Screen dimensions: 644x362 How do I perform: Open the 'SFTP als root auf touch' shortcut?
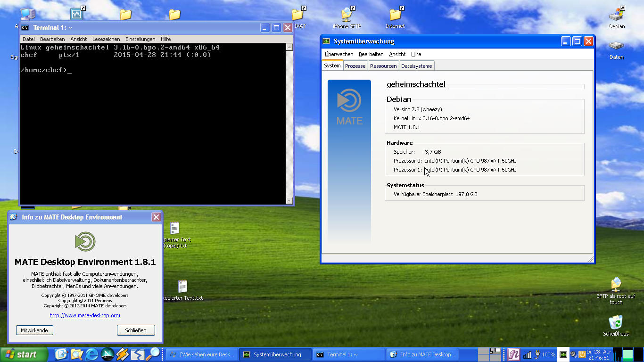tap(616, 285)
